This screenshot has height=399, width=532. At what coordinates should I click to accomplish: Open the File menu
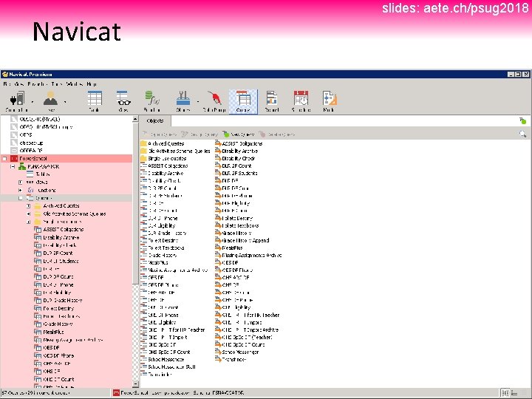coord(7,83)
